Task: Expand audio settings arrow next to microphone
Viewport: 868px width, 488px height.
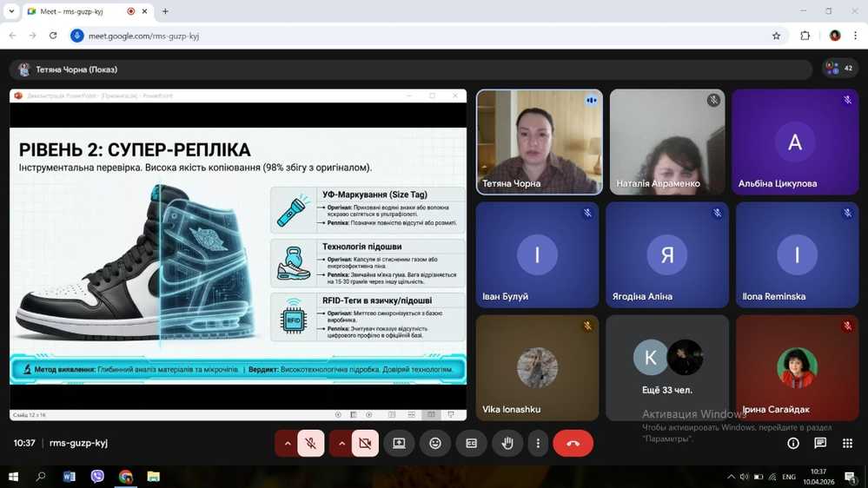Action: (287, 443)
